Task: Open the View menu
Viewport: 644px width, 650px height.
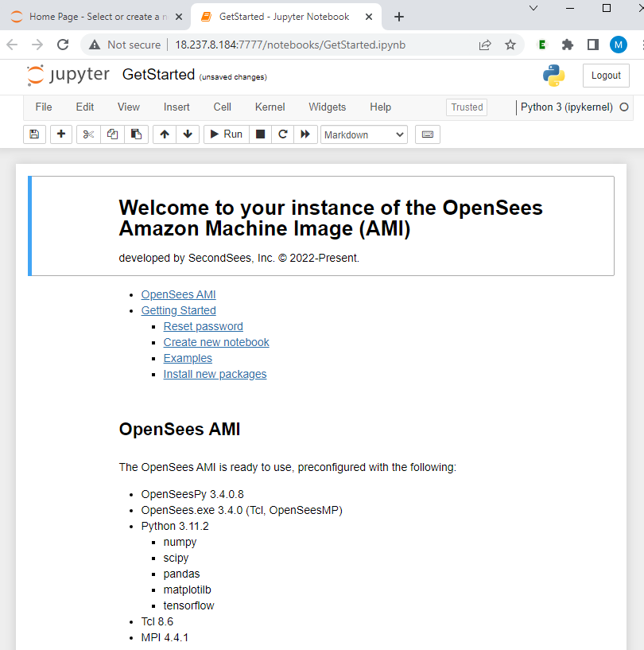Action: pos(128,107)
